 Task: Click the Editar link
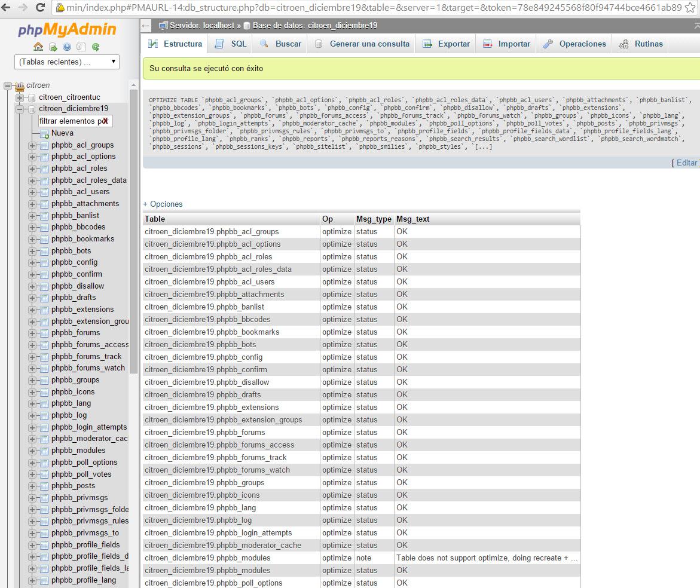686,163
